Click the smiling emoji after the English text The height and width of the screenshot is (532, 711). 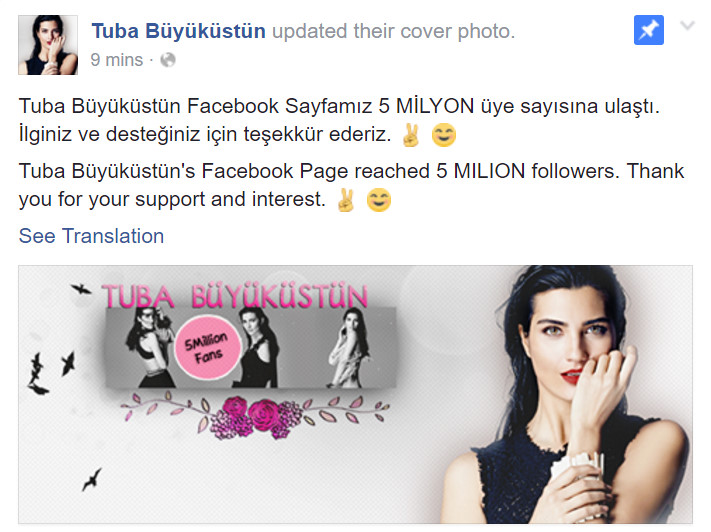(379, 200)
